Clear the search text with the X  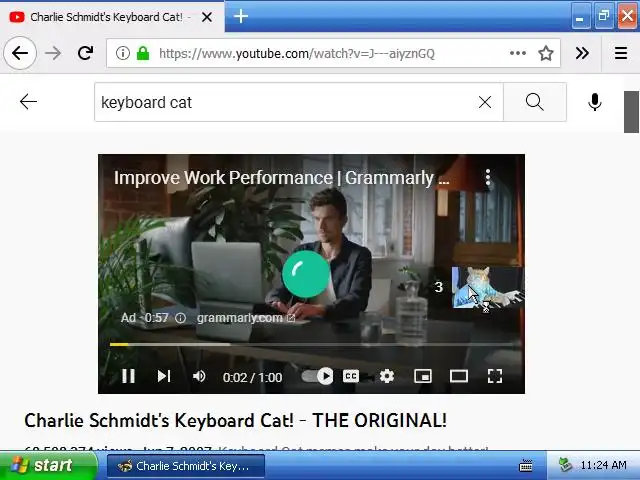(x=485, y=102)
